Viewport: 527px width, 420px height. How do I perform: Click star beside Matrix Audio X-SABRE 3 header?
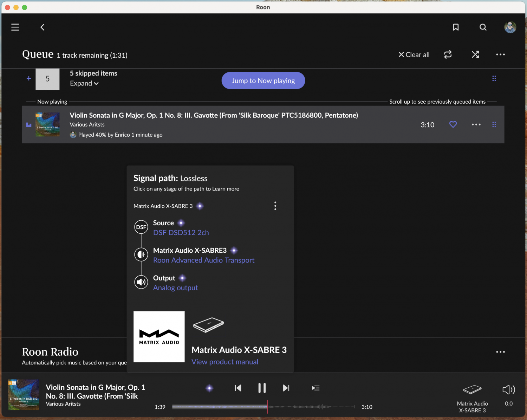pyautogui.click(x=200, y=206)
